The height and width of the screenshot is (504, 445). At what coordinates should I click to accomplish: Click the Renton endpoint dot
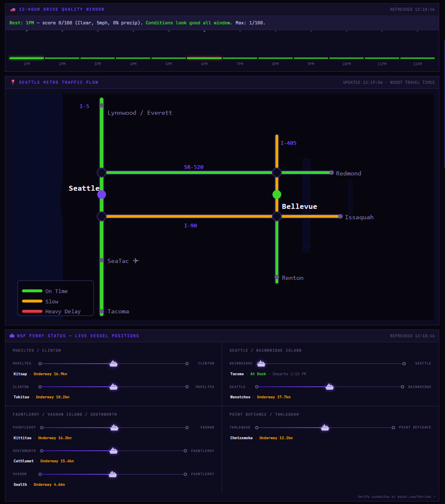pyautogui.click(x=277, y=277)
